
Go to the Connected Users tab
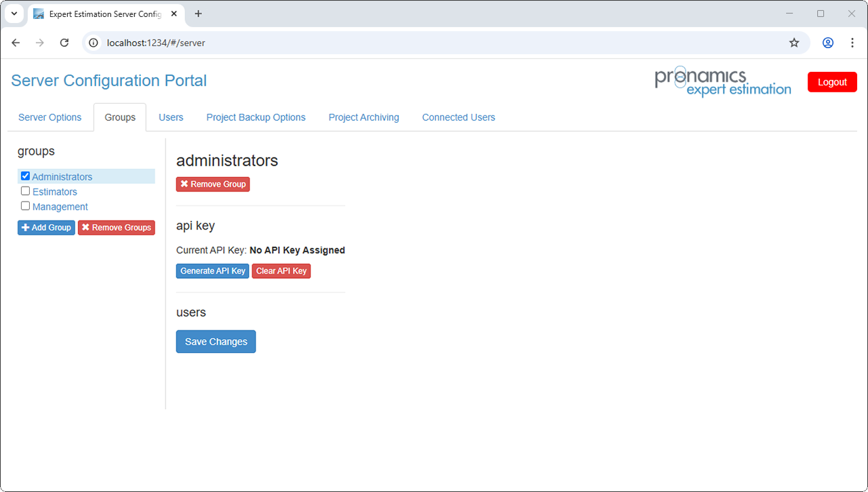(x=458, y=117)
